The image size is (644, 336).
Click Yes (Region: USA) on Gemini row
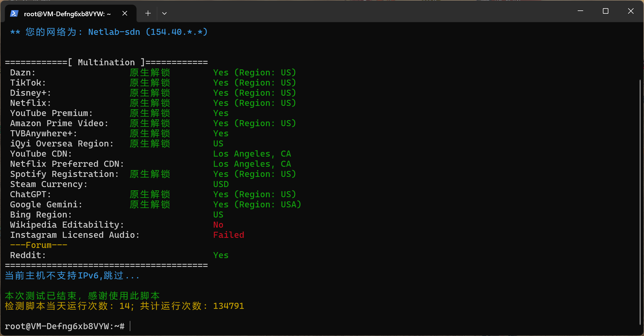point(257,205)
